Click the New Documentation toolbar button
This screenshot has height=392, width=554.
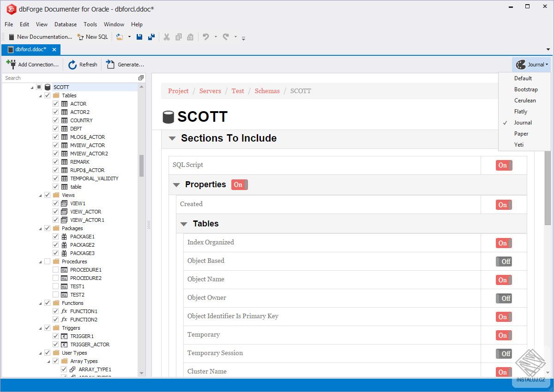point(41,37)
